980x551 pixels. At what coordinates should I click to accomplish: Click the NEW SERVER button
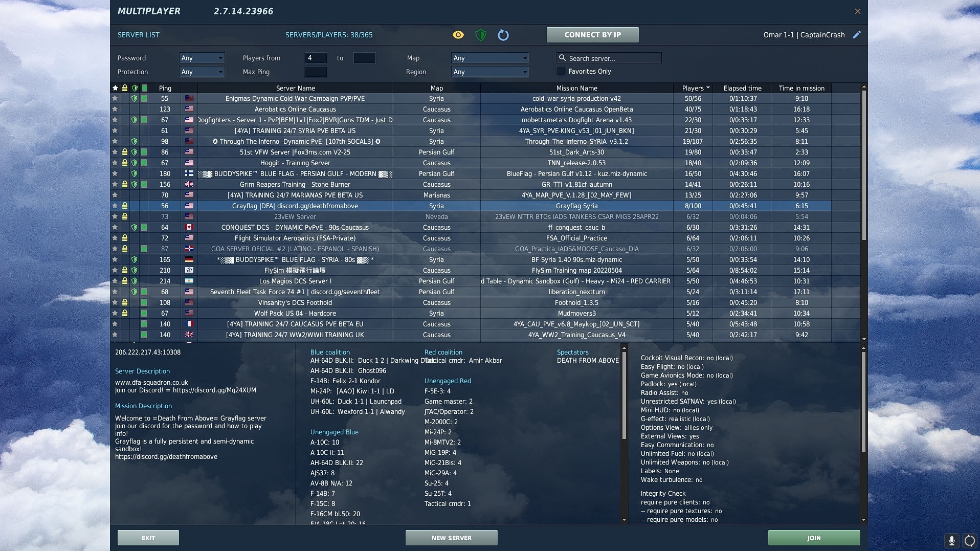[x=452, y=538]
